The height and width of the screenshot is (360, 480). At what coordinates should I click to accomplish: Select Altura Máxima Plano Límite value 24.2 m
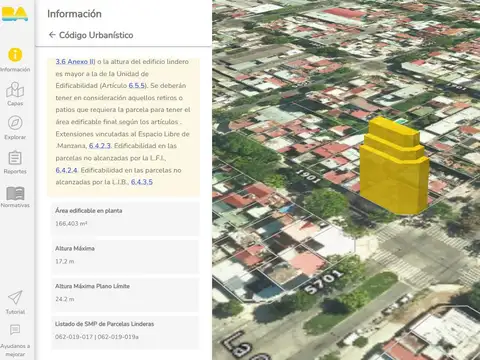click(65, 299)
